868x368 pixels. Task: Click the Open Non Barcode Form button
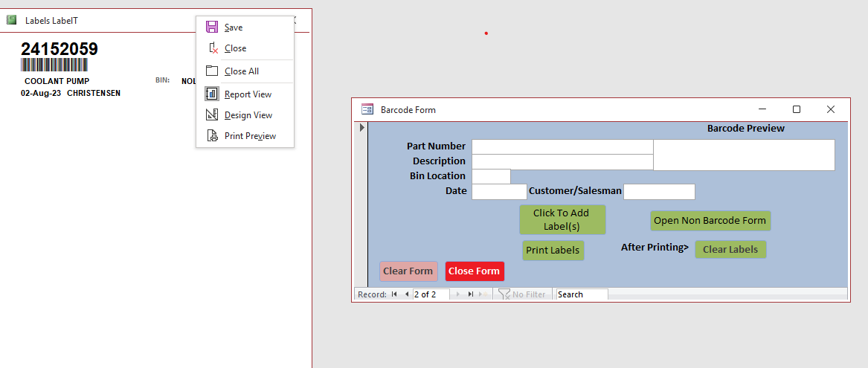tap(710, 221)
